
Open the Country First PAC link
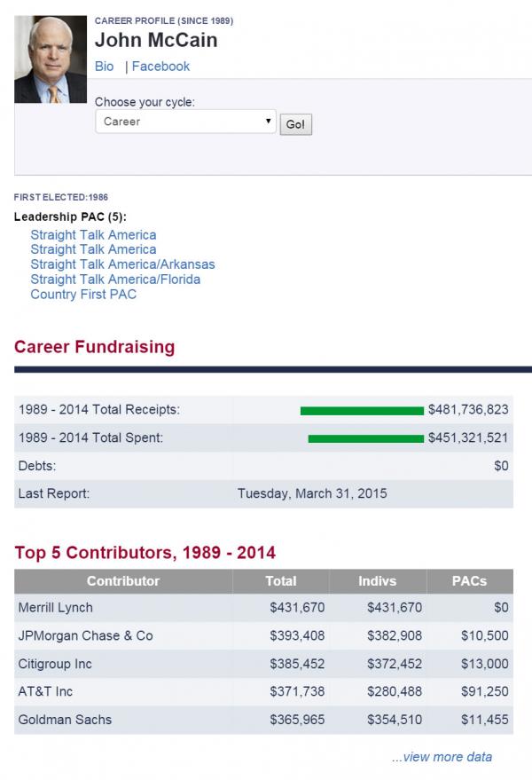click(x=83, y=294)
